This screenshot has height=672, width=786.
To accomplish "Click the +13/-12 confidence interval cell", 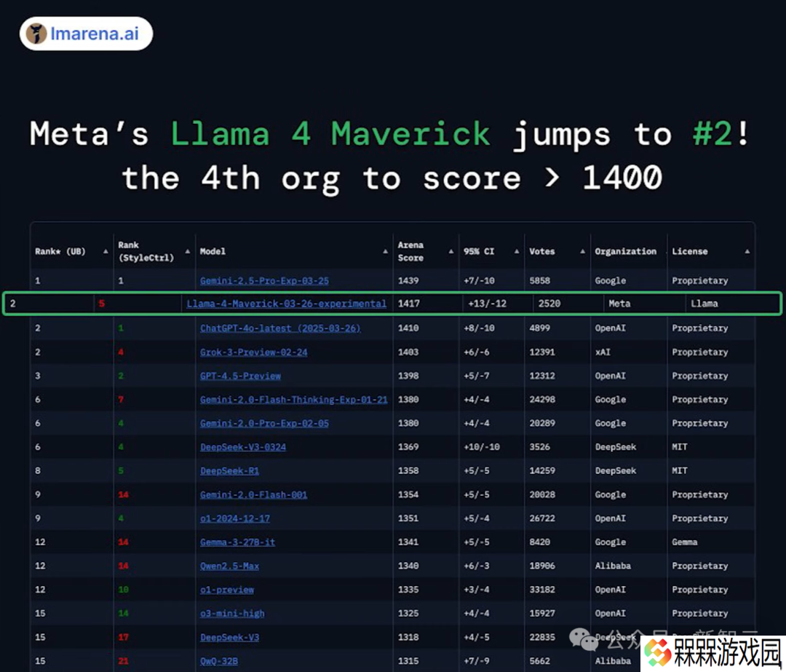I will [x=487, y=304].
